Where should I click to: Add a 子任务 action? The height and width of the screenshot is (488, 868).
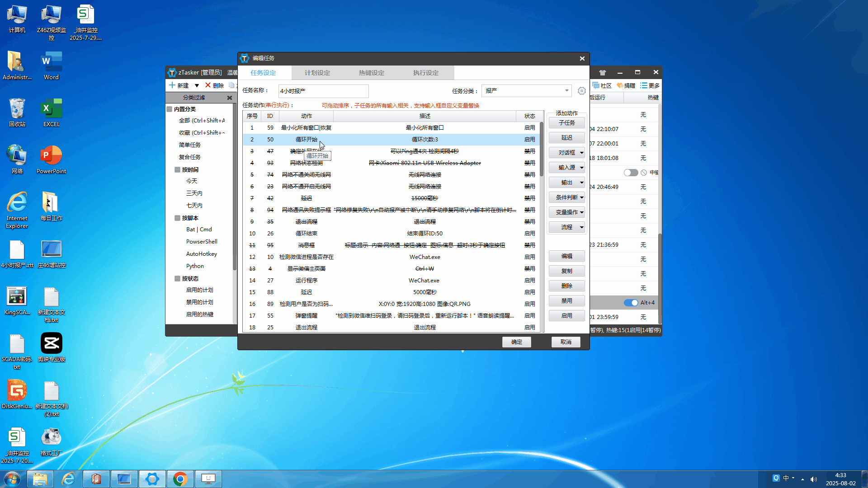[567, 123]
